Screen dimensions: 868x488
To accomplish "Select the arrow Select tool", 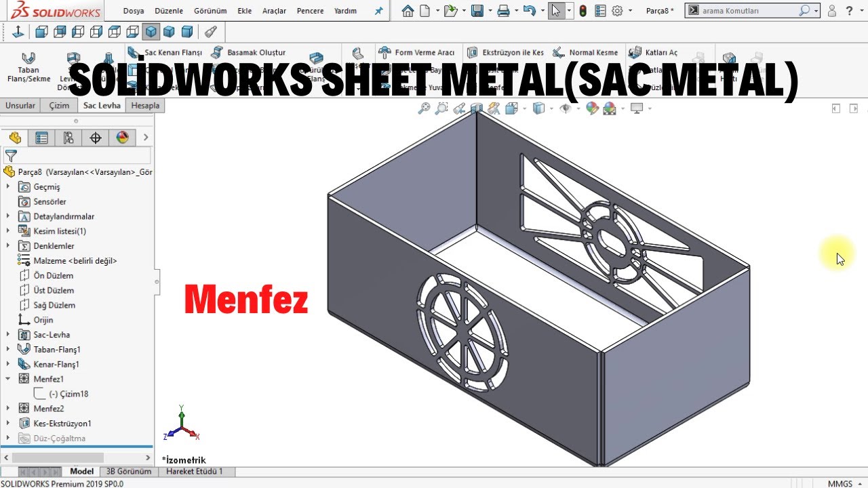I will [555, 11].
